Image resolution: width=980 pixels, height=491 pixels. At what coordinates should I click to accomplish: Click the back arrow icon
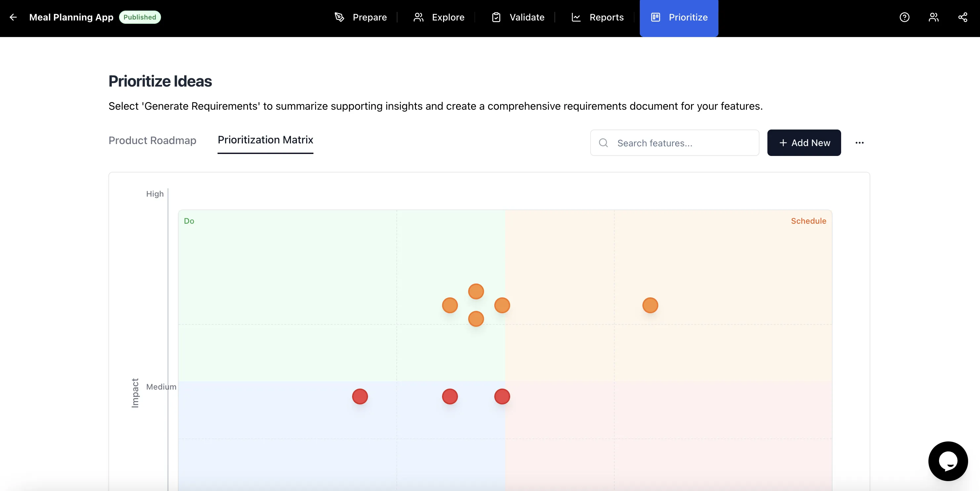click(13, 17)
